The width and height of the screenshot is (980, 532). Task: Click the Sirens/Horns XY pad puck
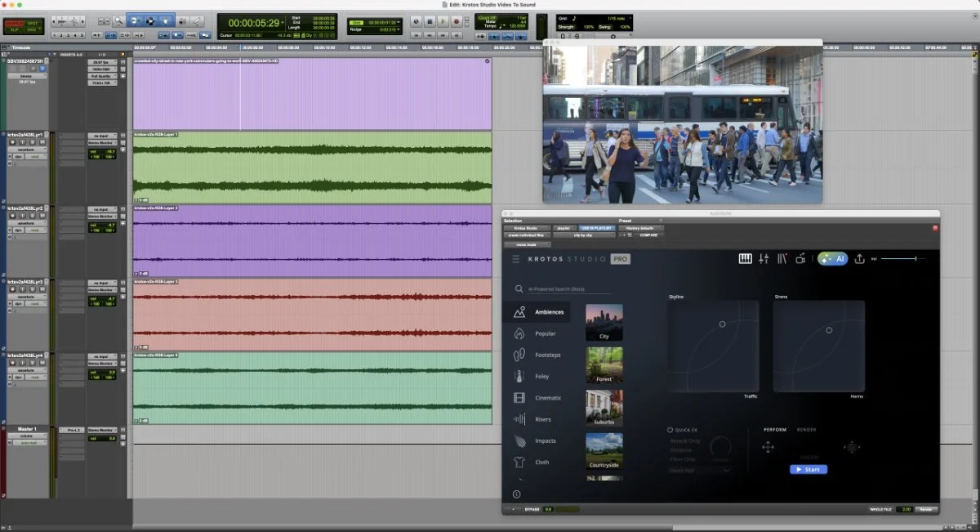tap(829, 330)
